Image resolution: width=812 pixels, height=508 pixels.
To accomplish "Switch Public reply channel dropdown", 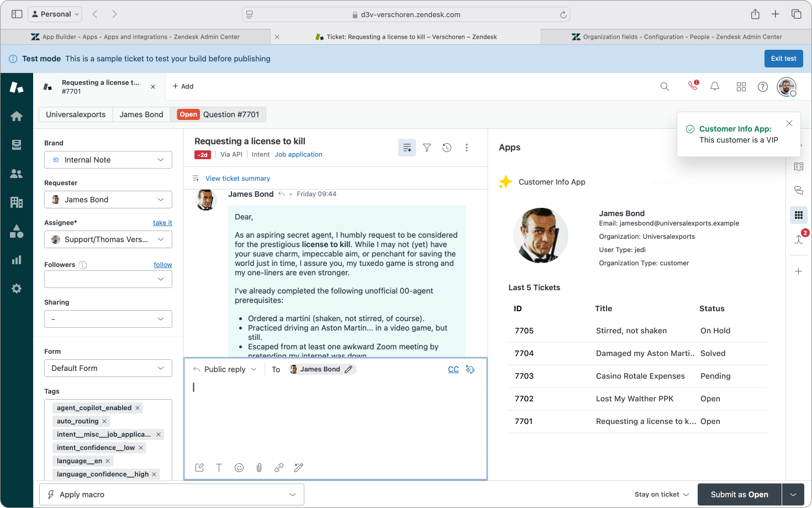I will click(x=225, y=369).
